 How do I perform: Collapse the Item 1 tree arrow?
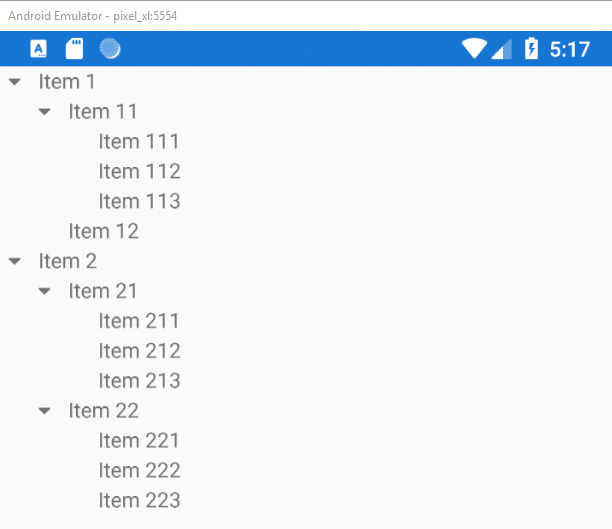pos(14,82)
